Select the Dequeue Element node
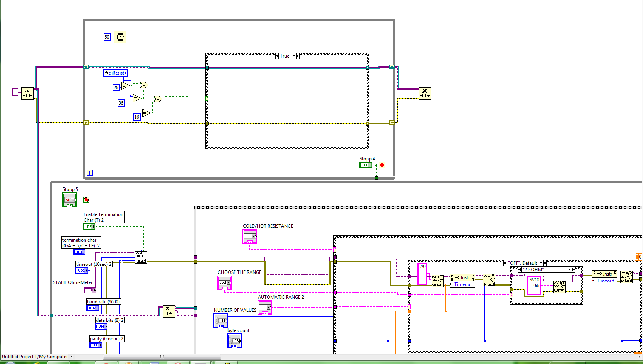The height and width of the screenshot is (364, 643). click(x=169, y=311)
